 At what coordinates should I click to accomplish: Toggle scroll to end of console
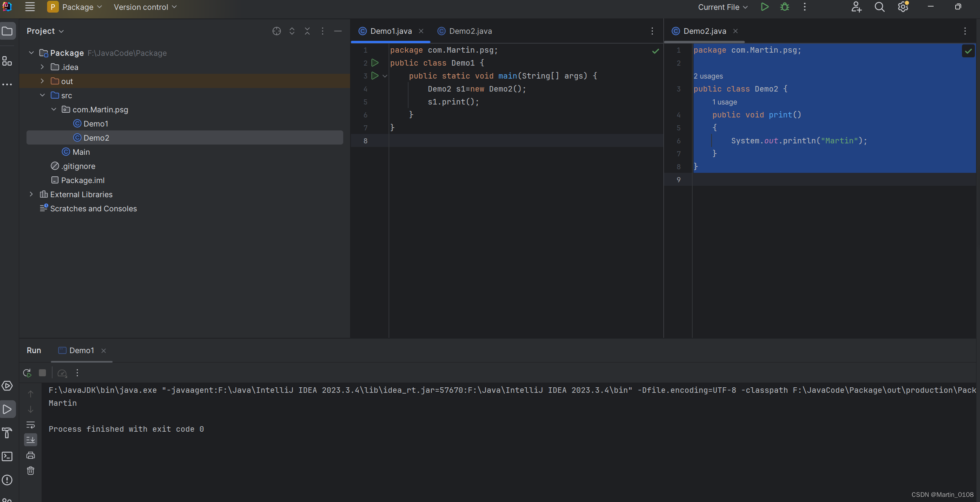pyautogui.click(x=31, y=440)
